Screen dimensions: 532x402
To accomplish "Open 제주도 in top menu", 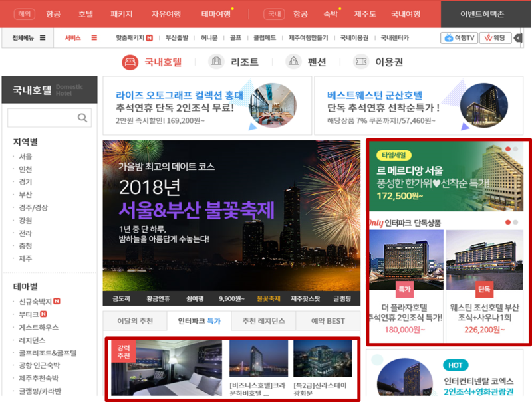I will [x=365, y=14].
